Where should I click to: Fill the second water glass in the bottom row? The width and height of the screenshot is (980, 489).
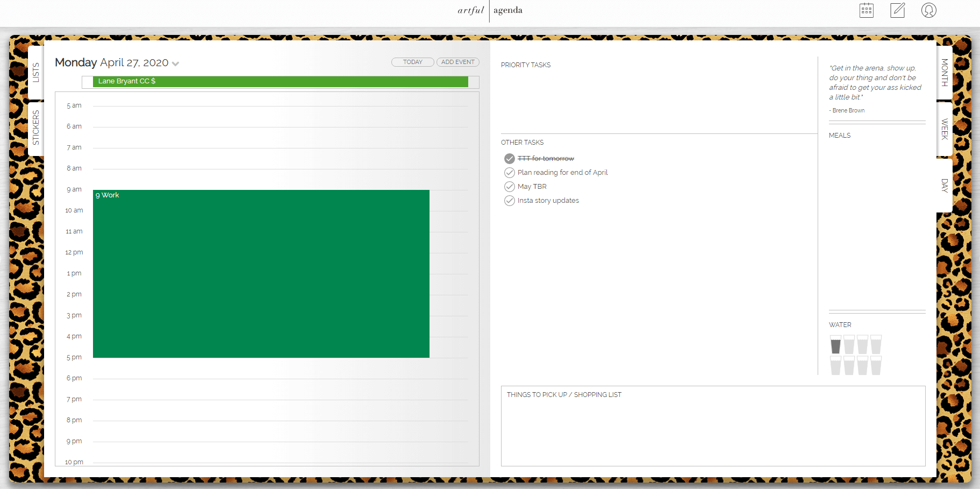(x=849, y=366)
